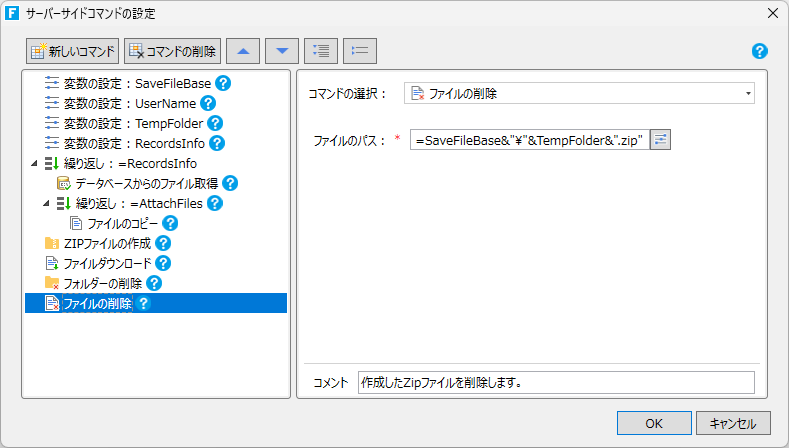Open help for 変数の設定：RecordsInfo

(217, 143)
